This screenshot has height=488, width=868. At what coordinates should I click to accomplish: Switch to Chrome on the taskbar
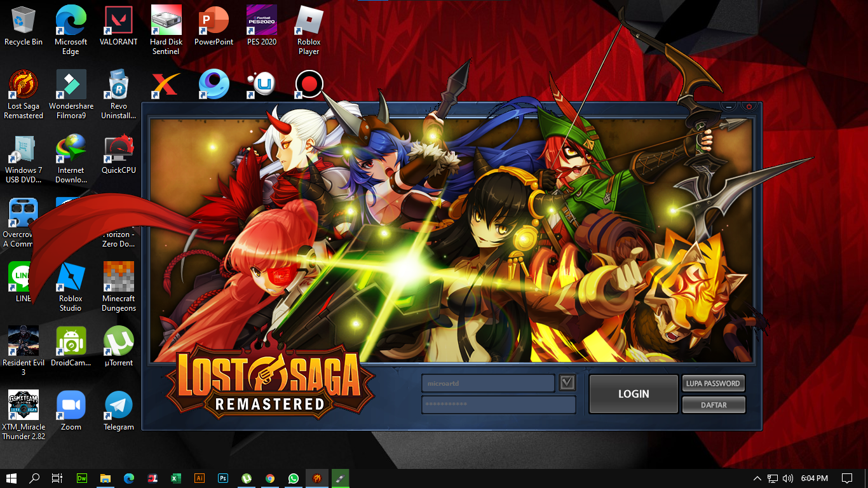270,478
